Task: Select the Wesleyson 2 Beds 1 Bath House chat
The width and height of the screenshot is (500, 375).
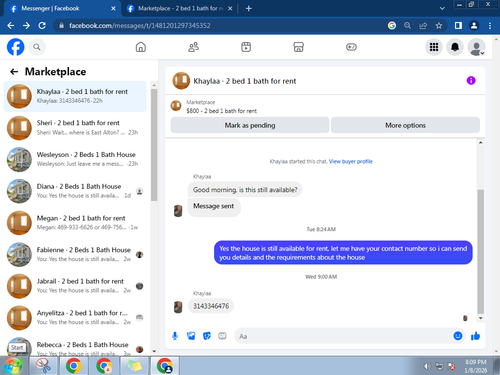Action: (x=75, y=159)
